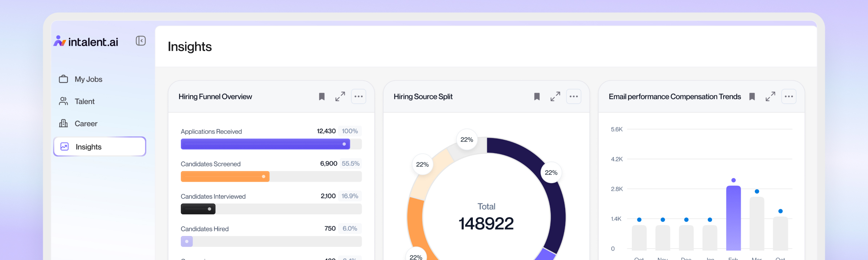This screenshot has height=260, width=868.
Task: Click the 16.9% badge for Candidates Interviewed
Action: pos(350,196)
